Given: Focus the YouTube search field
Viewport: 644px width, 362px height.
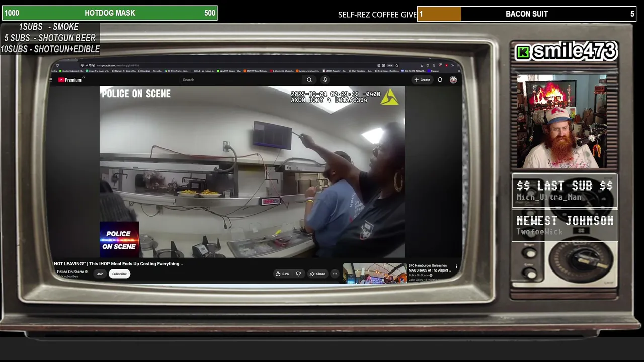Looking at the screenshot, I should pyautogui.click(x=242, y=80).
